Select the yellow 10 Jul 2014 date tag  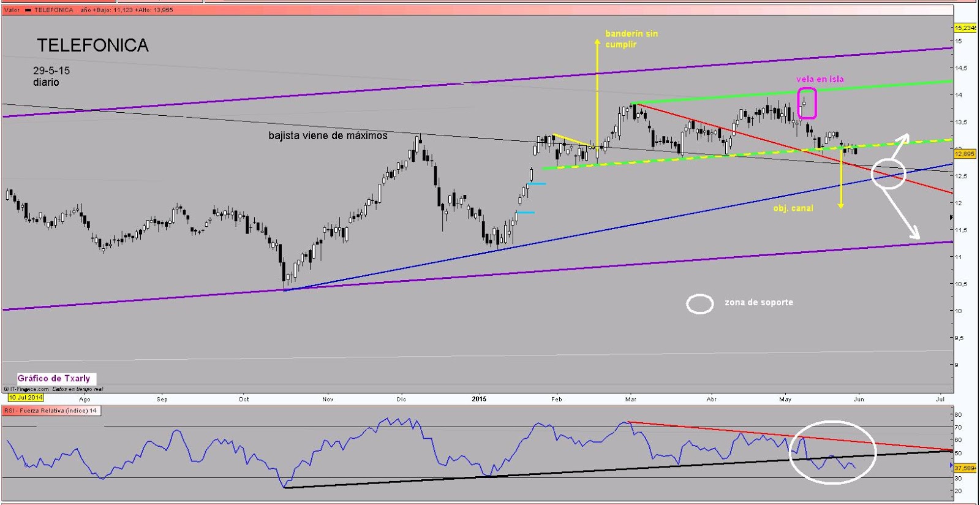click(x=26, y=398)
